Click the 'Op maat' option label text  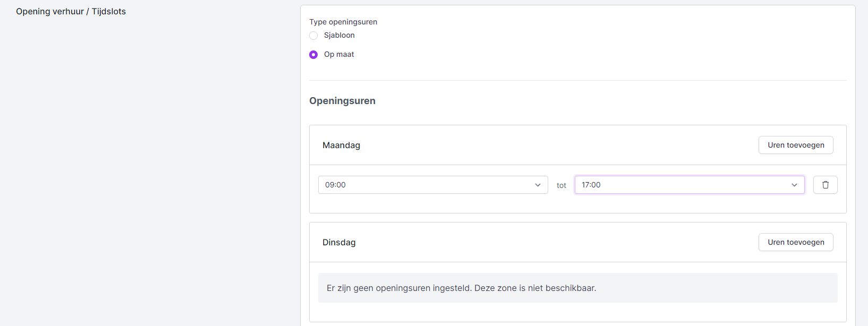[339, 54]
